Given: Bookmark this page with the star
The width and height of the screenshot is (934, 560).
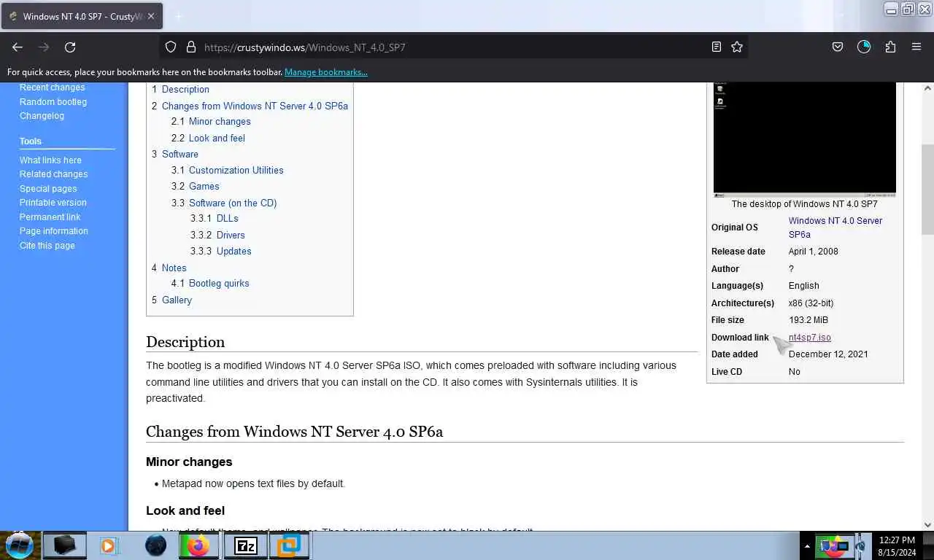Looking at the screenshot, I should click(737, 47).
